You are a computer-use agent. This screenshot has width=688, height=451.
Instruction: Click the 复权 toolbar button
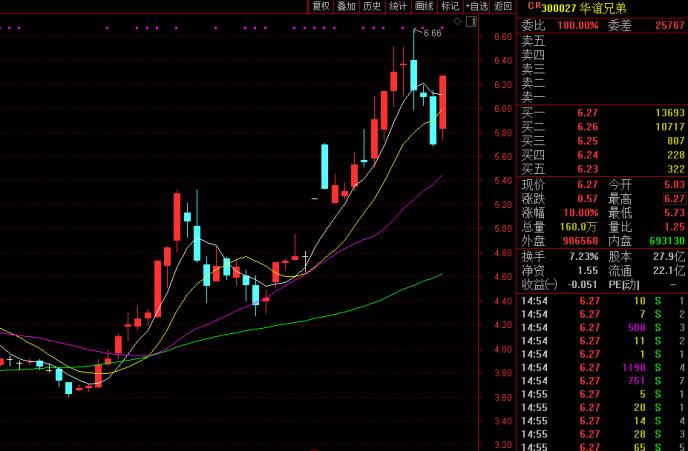point(320,6)
